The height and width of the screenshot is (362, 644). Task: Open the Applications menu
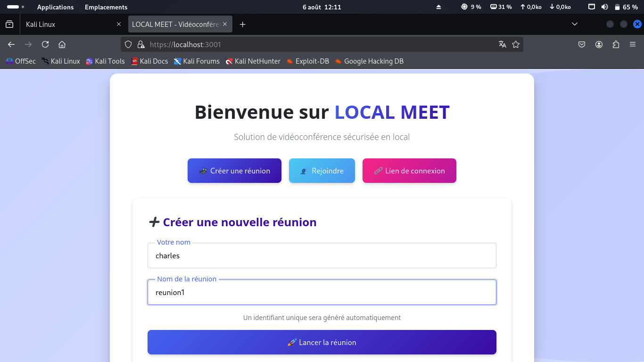click(x=55, y=7)
